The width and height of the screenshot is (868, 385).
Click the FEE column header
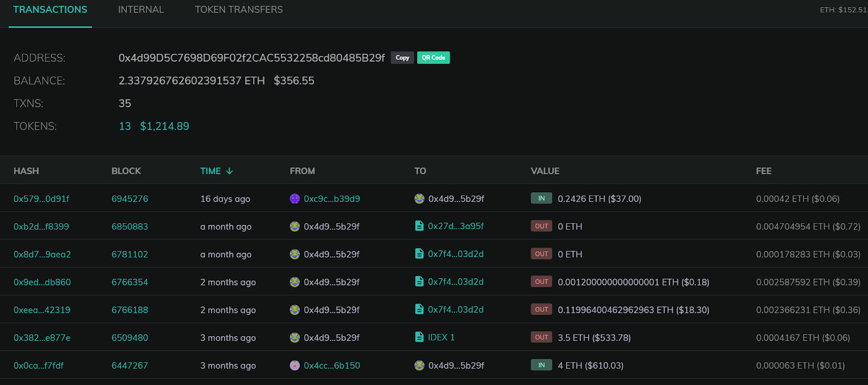click(x=764, y=171)
